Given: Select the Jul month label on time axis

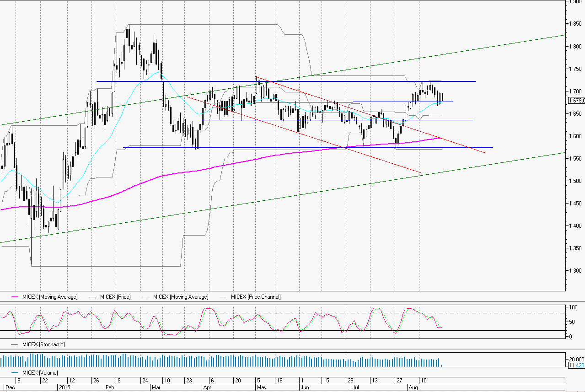Looking at the screenshot, I should (356, 387).
